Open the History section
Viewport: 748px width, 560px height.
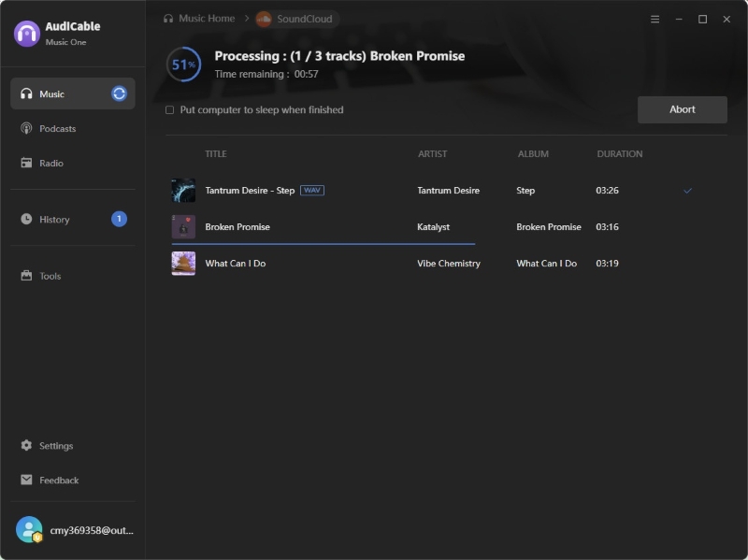[73, 219]
